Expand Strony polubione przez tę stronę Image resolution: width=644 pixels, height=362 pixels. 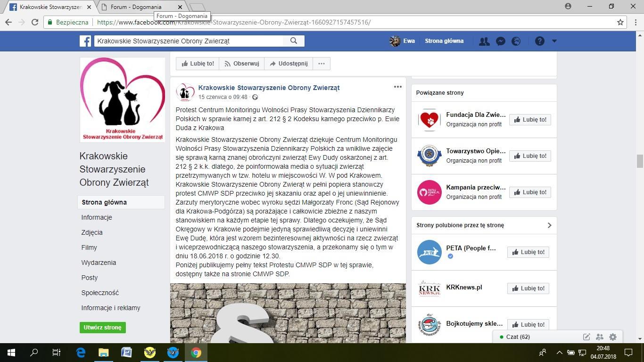pyautogui.click(x=549, y=225)
